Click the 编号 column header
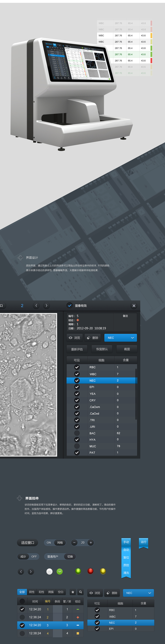165x644 pixels. coord(48,601)
